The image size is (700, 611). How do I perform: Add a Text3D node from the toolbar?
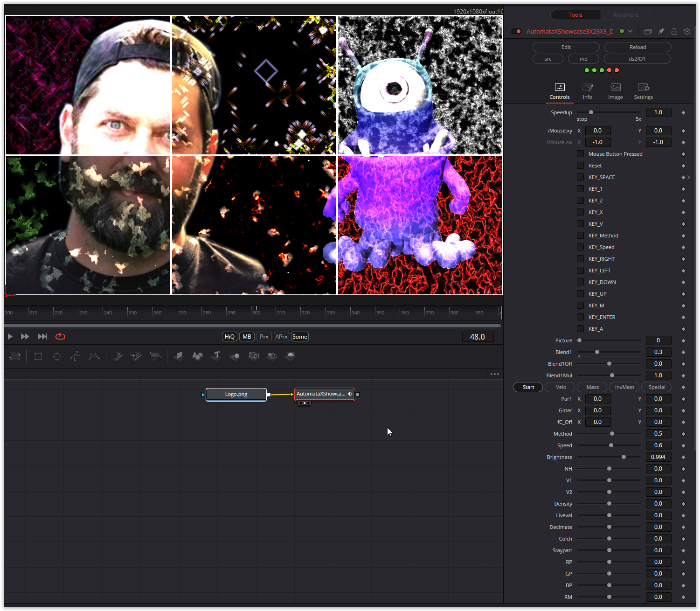[x=215, y=356]
